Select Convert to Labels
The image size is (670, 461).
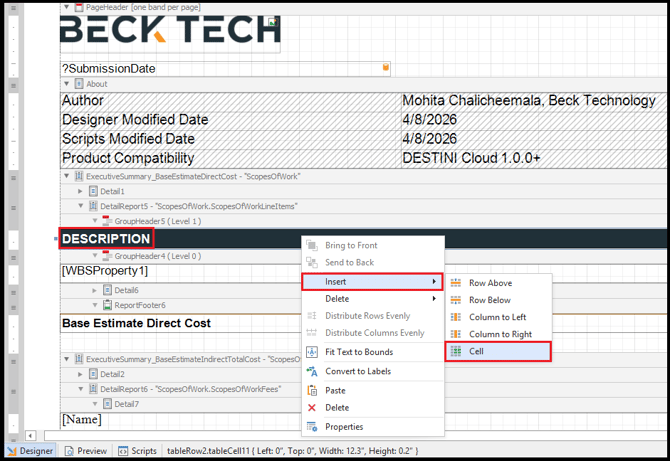(372, 371)
